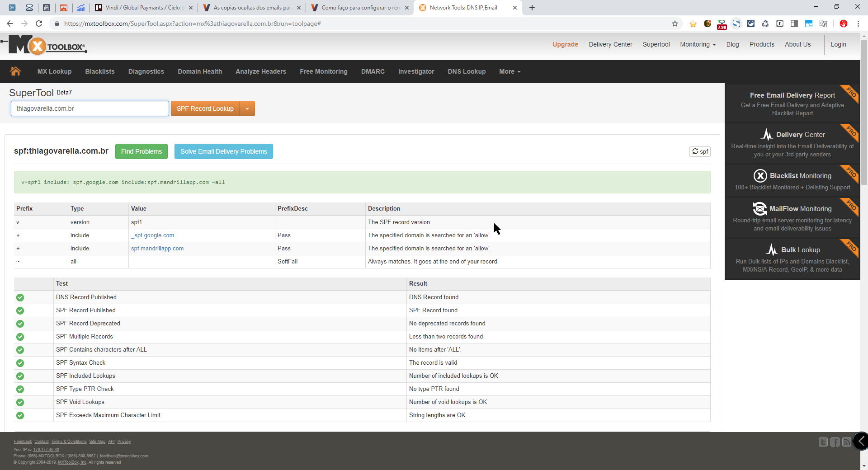The height and width of the screenshot is (470, 868).
Task: Run the SPF Record Lookup
Action: (205, 108)
